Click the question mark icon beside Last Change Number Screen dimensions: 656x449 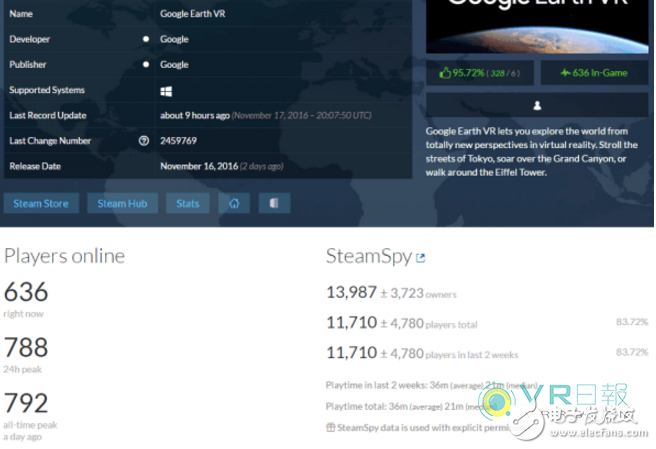coord(144,141)
